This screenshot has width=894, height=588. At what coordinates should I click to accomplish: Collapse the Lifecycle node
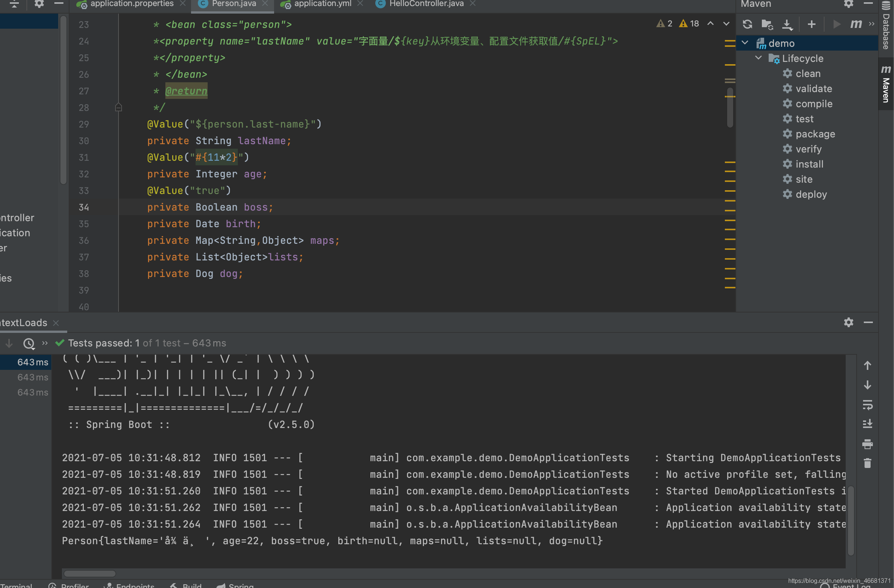coord(758,58)
